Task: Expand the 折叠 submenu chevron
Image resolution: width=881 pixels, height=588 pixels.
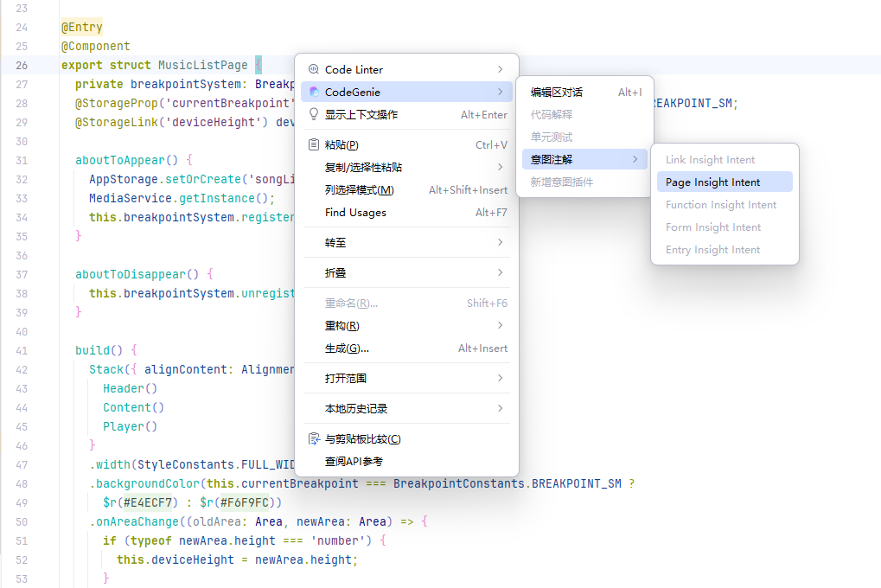Action: [x=500, y=272]
